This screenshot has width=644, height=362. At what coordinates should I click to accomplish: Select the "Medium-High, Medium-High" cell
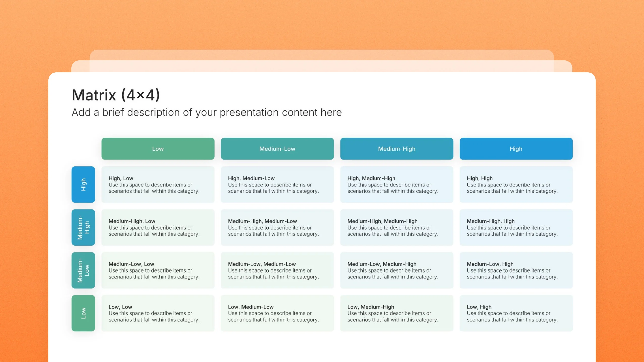click(397, 228)
